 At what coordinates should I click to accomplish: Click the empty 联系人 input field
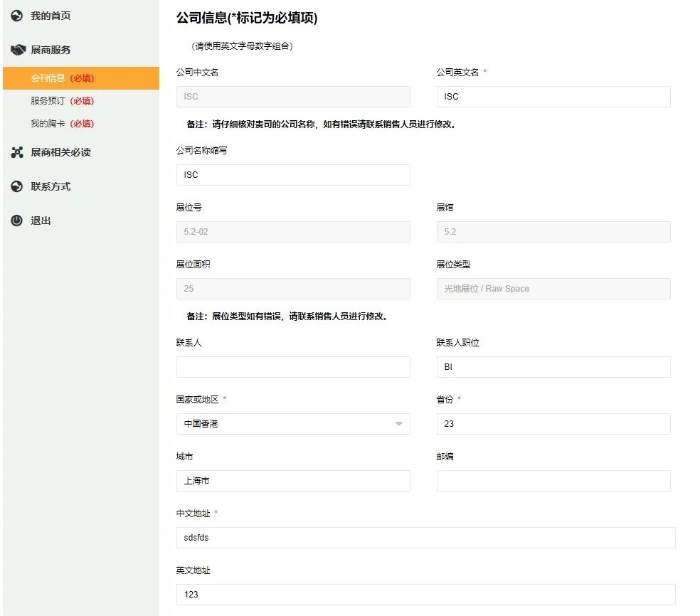point(293,367)
